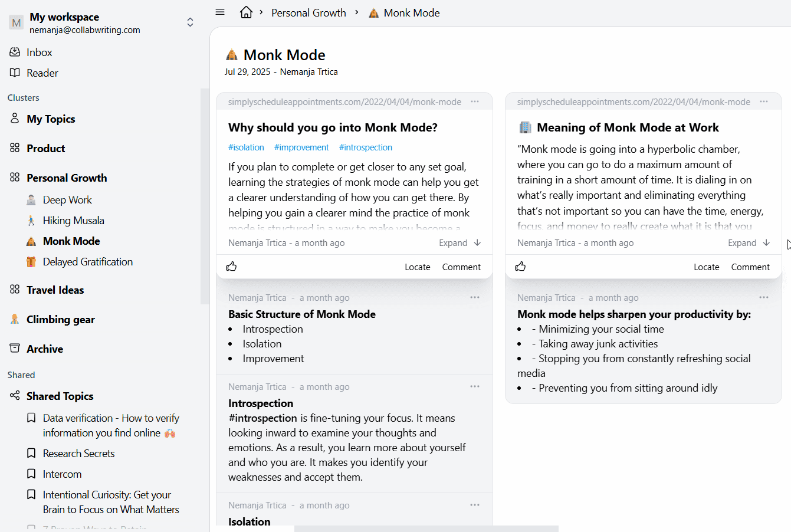Click the #improvement tag
Viewport: 791px width, 532px height.
[301, 147]
